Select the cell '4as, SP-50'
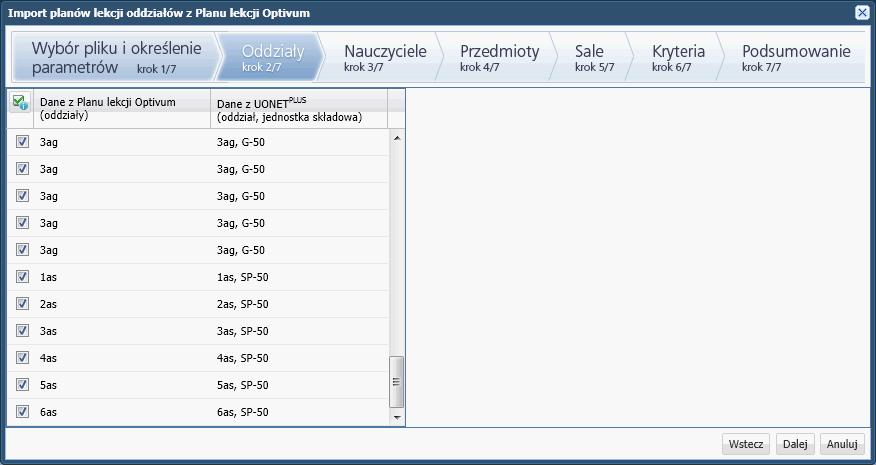 point(299,357)
